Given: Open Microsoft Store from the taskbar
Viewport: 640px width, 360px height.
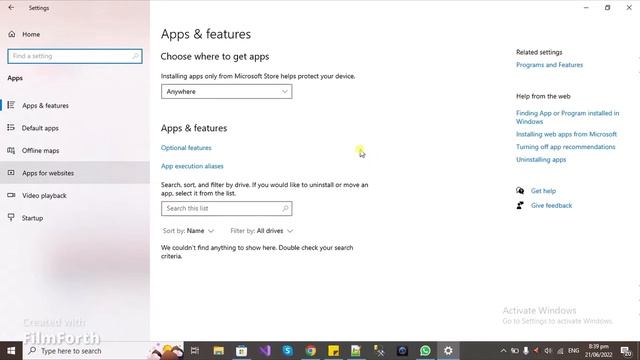Looking at the screenshot, I should pyautogui.click(x=241, y=351).
